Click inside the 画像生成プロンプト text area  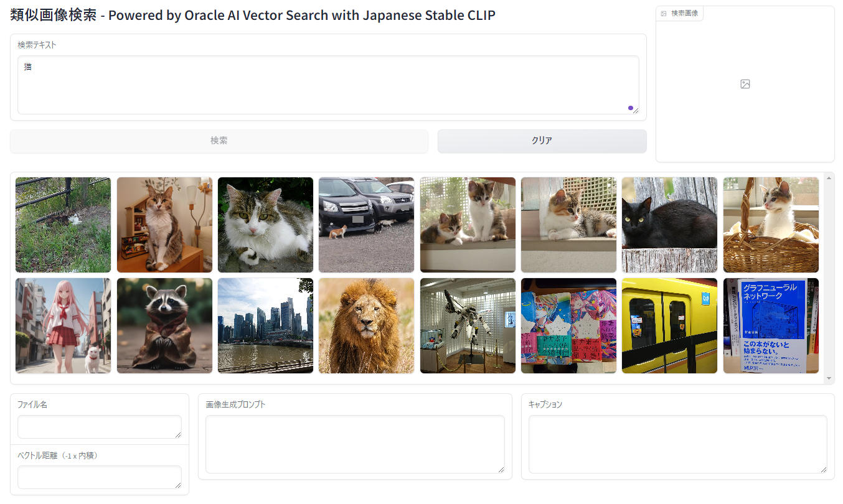tap(355, 444)
